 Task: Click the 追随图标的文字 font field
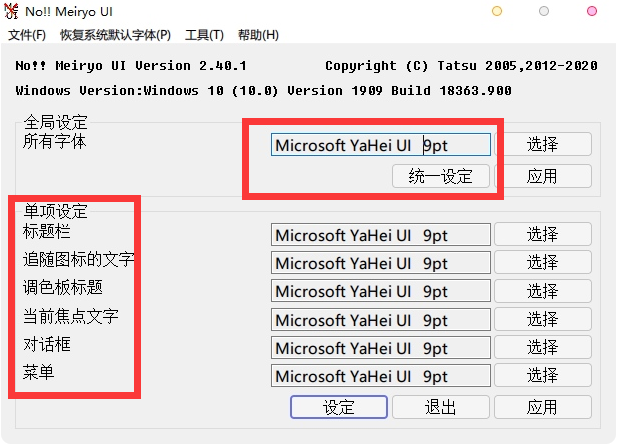tap(381, 263)
